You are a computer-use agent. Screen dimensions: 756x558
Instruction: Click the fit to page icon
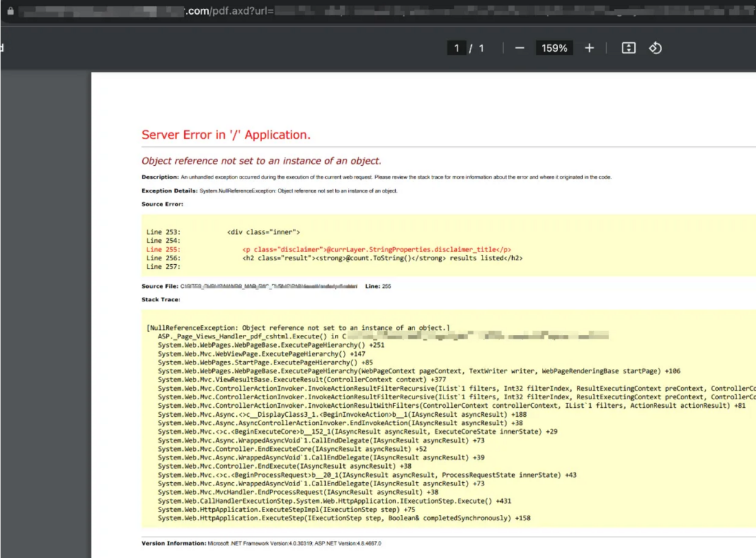tap(629, 48)
